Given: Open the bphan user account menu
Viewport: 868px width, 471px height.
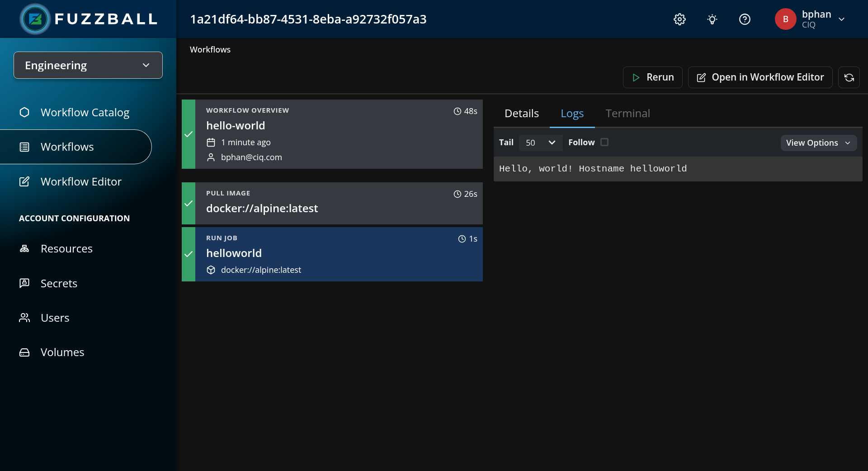Looking at the screenshot, I should [x=811, y=19].
